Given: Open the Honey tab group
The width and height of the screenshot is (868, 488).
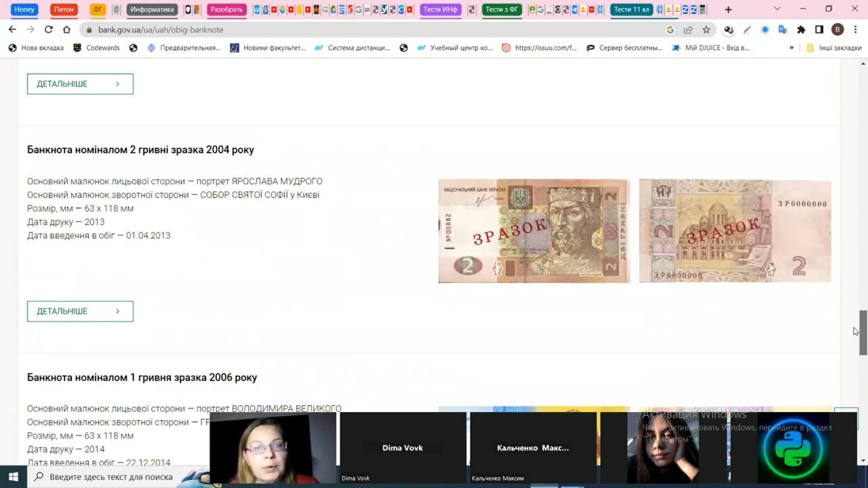Looking at the screenshot, I should click(24, 9).
